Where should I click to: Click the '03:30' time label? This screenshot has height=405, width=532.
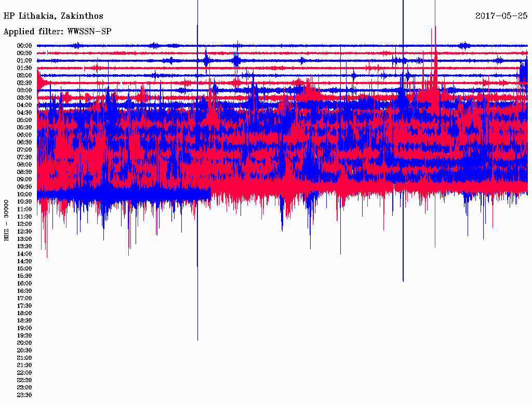pos(24,98)
